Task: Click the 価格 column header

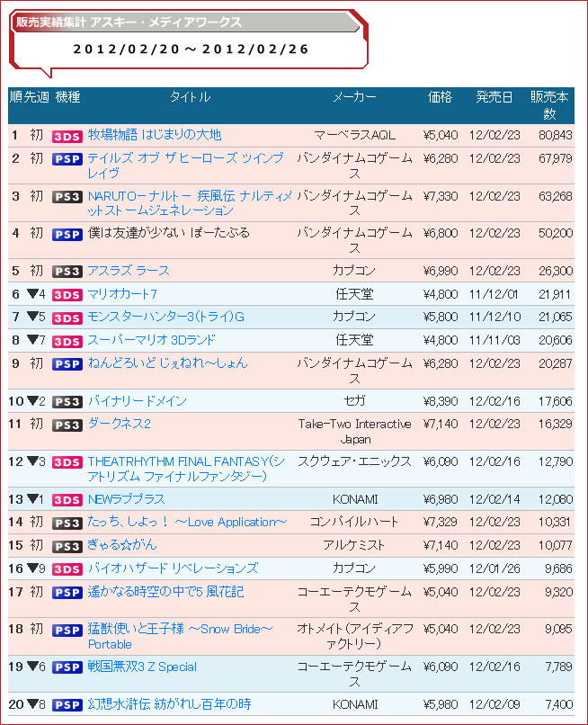Action: coord(440,97)
